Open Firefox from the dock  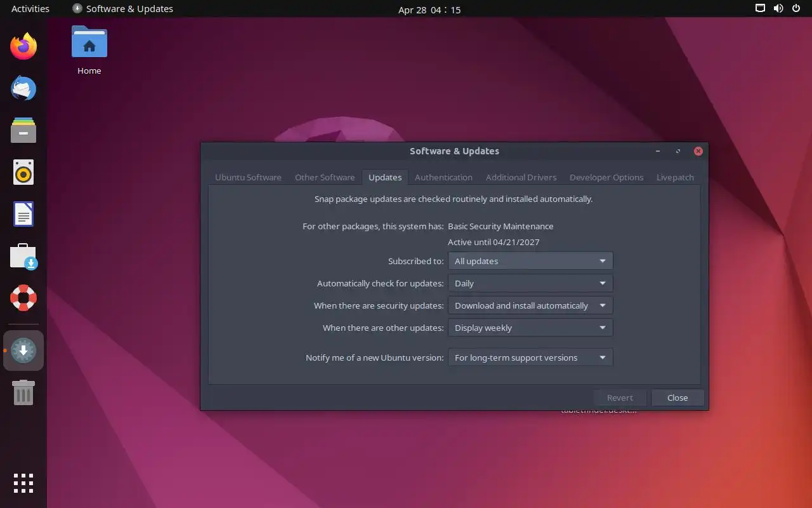tap(23, 46)
